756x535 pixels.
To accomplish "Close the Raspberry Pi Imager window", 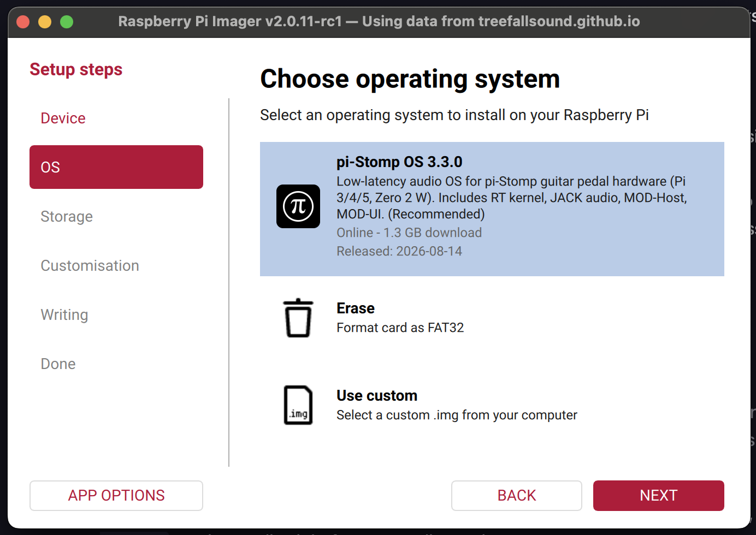I will 23,22.
